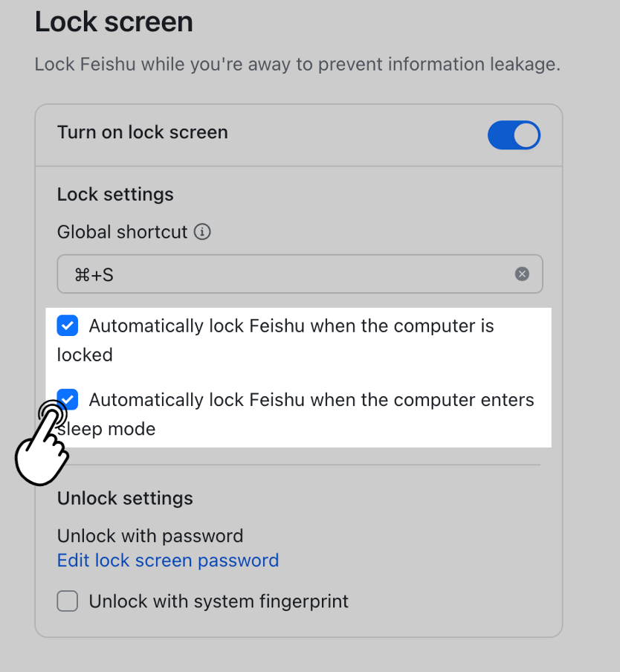The width and height of the screenshot is (620, 672).
Task: Uncheck auto-lock when computer is locked
Action: click(68, 326)
